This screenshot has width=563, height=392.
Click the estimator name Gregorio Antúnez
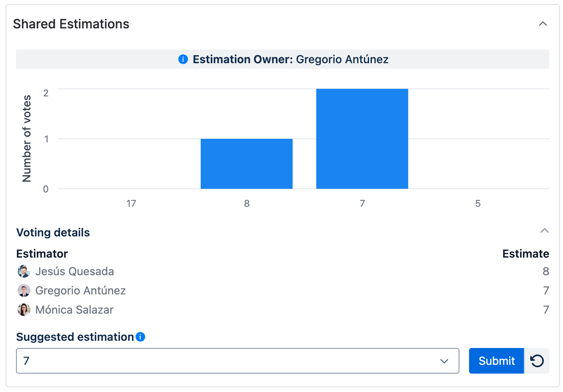point(81,290)
